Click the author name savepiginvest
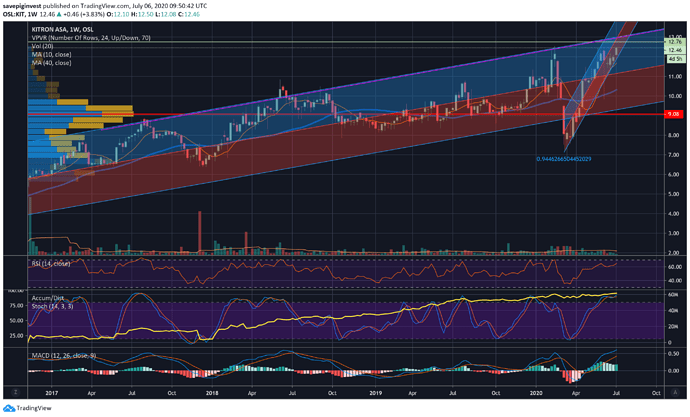Screen dimensions: 690x417 point(23,6)
